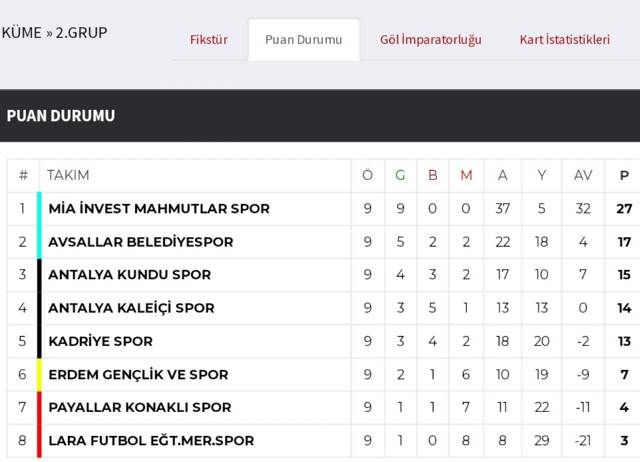Open MİA İNVEST MAHMUTLAR SPOR team
The image size is (640, 462).
(159, 209)
